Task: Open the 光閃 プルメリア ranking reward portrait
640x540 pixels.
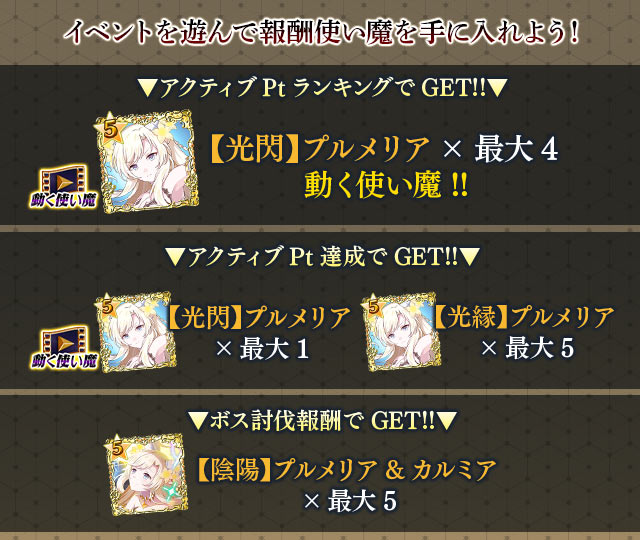Action: (x=148, y=160)
